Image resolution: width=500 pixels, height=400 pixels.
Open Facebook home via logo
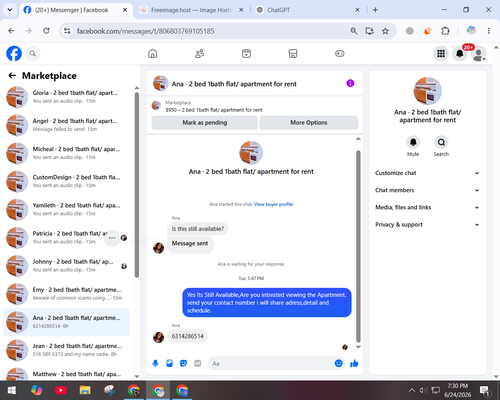coord(14,53)
